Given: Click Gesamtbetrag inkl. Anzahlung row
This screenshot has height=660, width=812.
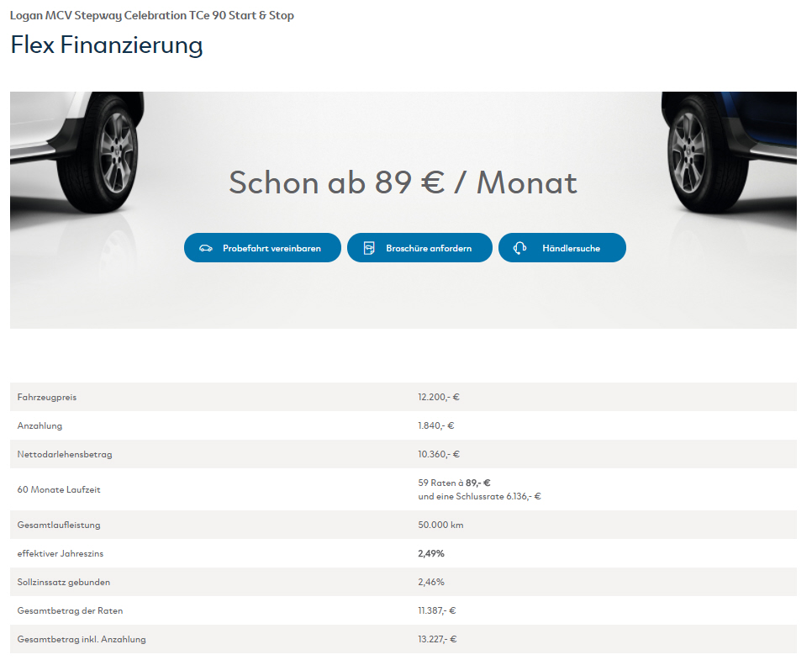Looking at the screenshot, I should (x=403, y=639).
